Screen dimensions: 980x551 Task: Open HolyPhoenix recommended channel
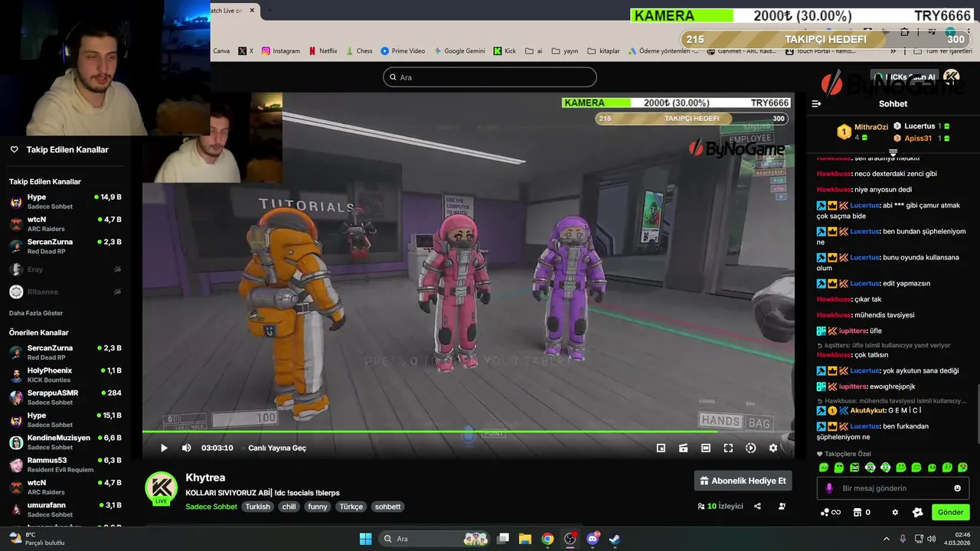(x=65, y=375)
